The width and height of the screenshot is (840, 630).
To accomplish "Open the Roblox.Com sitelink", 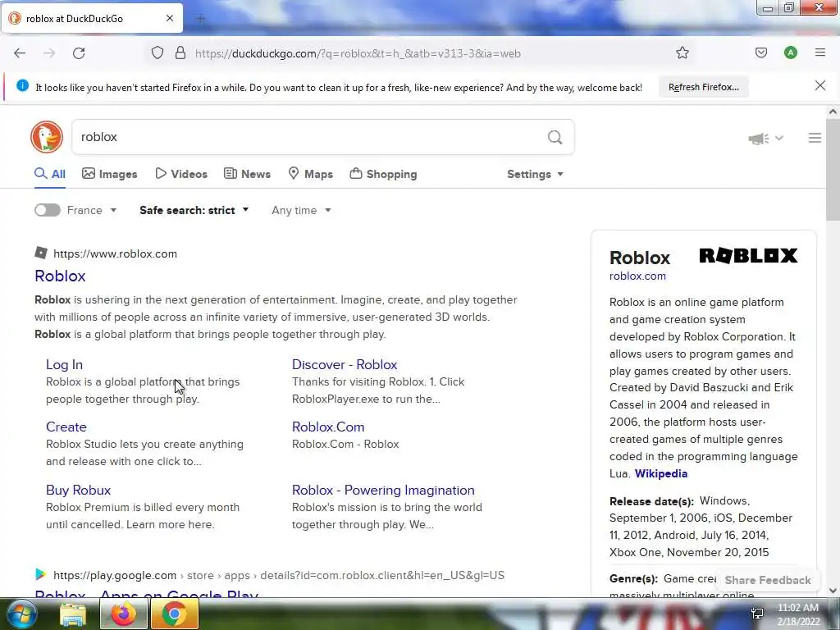I will coord(328,427).
